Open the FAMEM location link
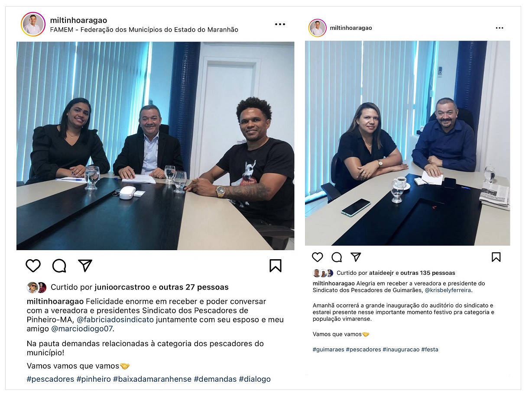 tap(144, 30)
